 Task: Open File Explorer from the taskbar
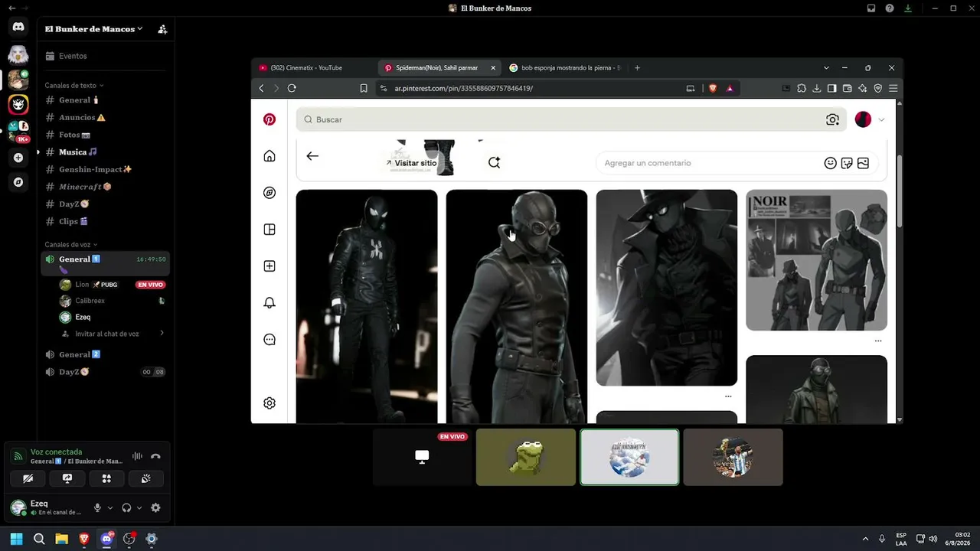[x=61, y=539]
